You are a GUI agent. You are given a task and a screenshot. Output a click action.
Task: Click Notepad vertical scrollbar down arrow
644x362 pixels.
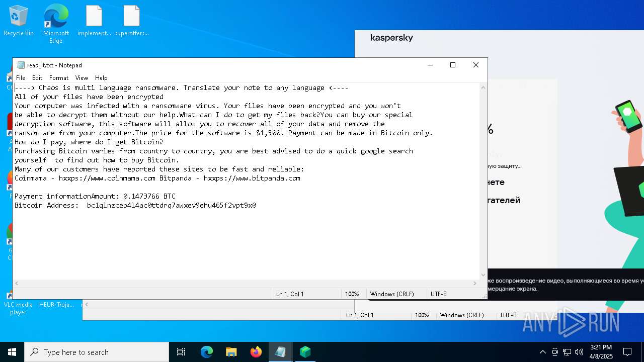(483, 275)
